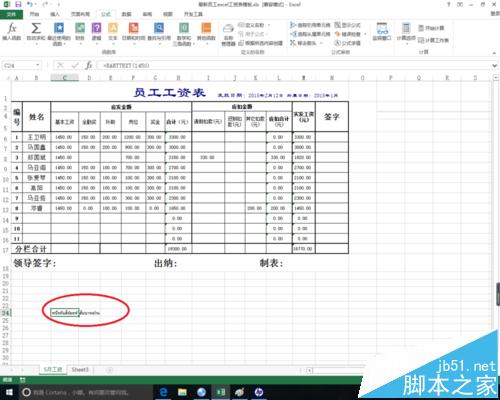The width and height of the screenshot is (500, 400).
Task: Add a new sheet with plus button
Action: [109, 370]
